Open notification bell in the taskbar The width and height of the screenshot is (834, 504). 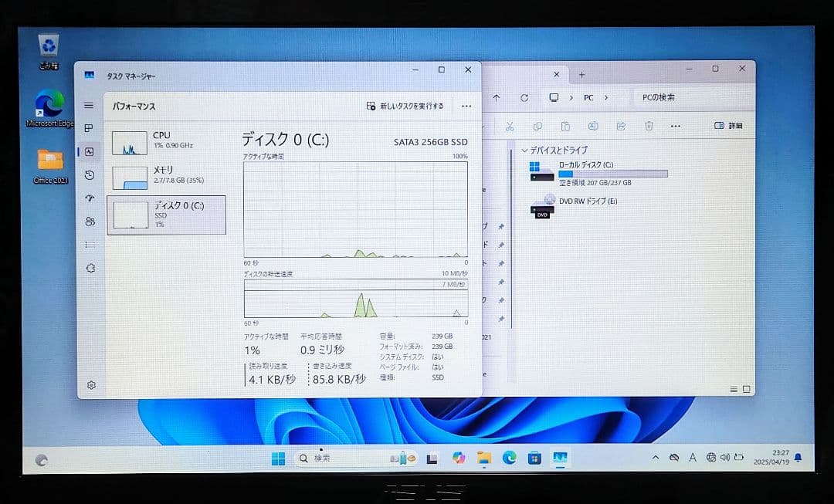pyautogui.click(x=798, y=457)
